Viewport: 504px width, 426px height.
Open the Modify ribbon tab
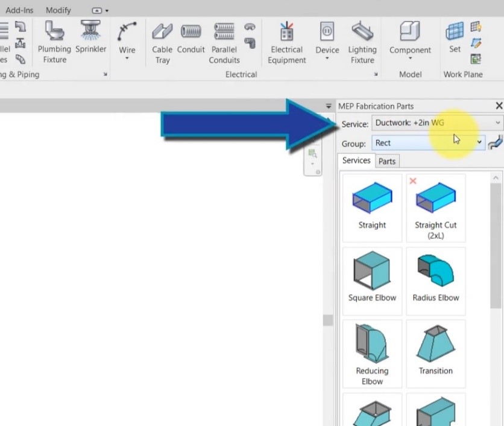pyautogui.click(x=58, y=10)
